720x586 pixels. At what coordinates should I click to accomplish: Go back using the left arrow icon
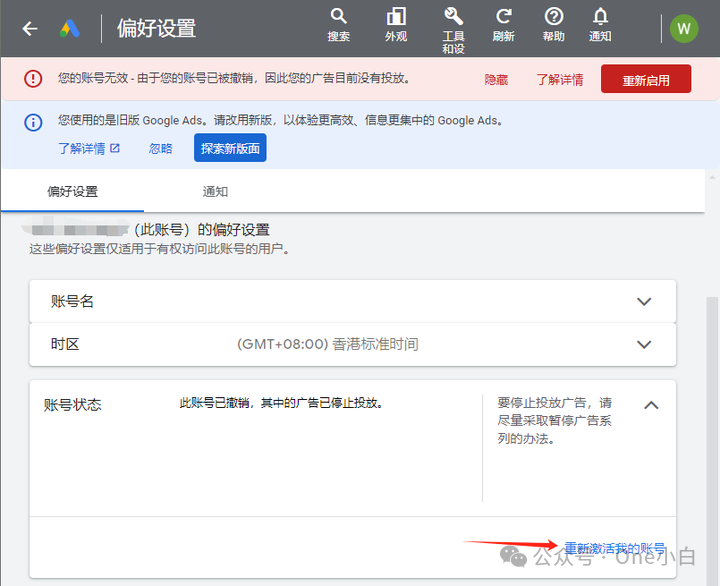30,29
